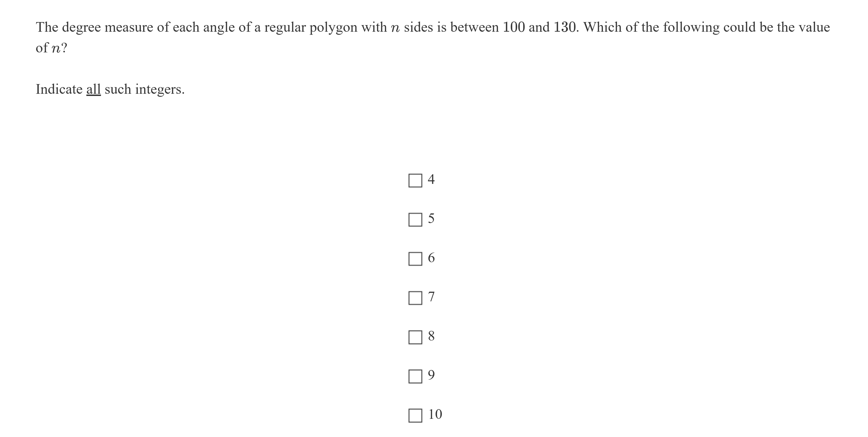Click the word "Indicate" in the instructions
Screen dimensions: 868x437
pos(59,89)
